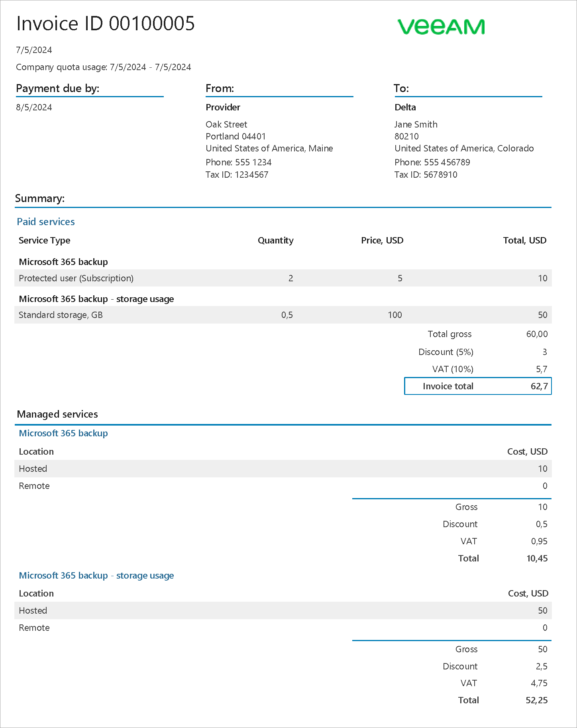Image resolution: width=577 pixels, height=728 pixels.
Task: Click the Invoice total box
Action: click(477, 386)
